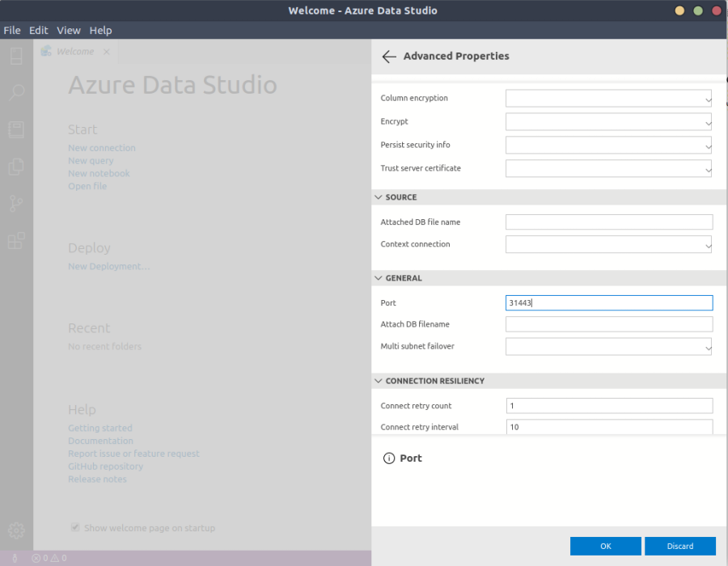
Task: Open the Notebooks view in the activity bar
Action: point(16,130)
